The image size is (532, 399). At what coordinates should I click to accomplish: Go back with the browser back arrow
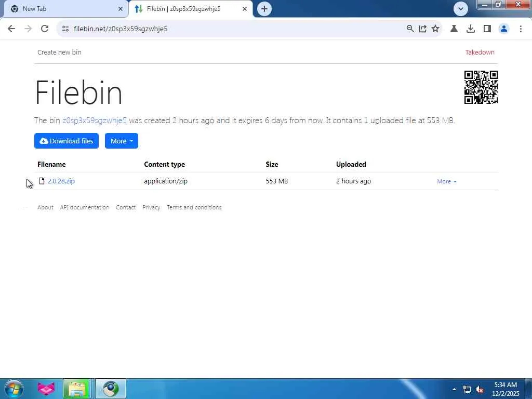tap(11, 29)
